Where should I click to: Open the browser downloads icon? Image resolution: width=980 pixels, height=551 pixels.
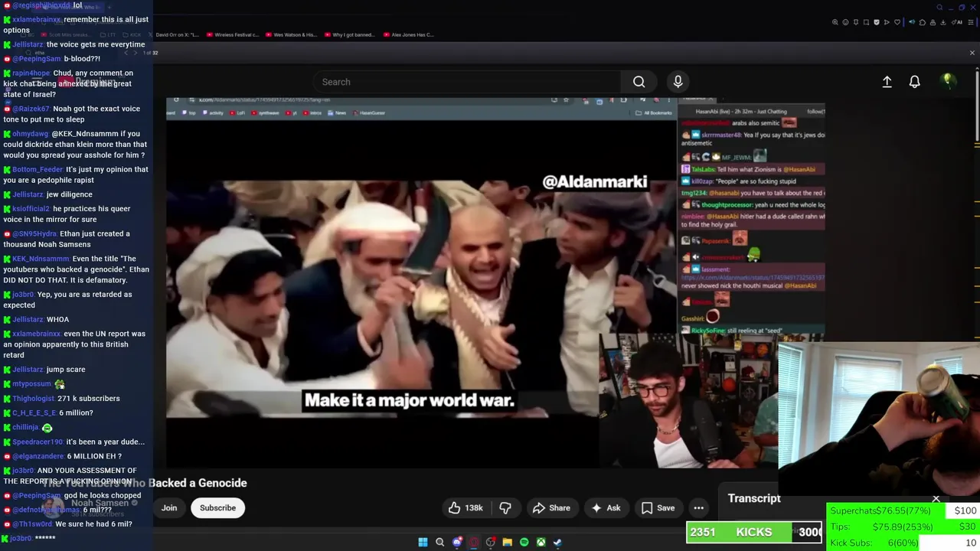943,22
